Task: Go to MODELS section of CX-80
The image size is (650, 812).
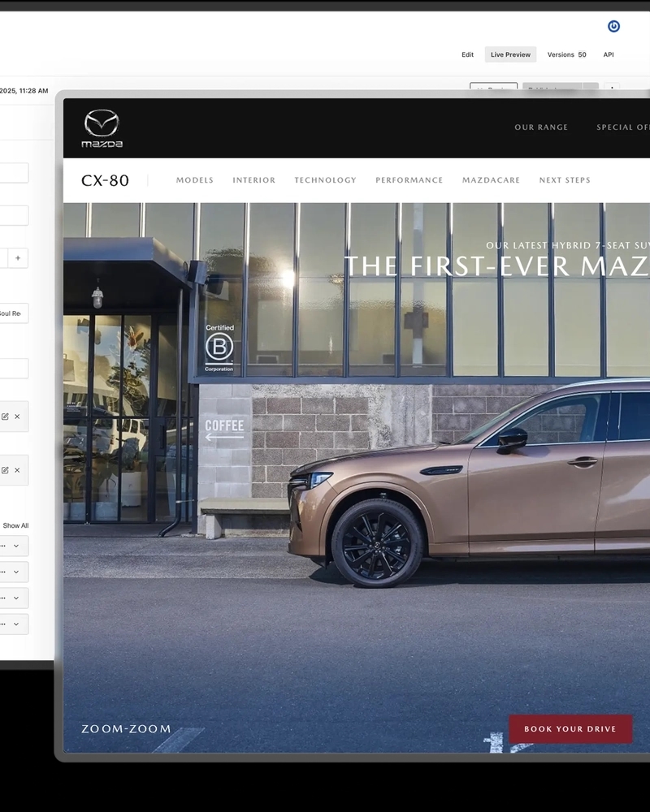Action: click(x=195, y=180)
